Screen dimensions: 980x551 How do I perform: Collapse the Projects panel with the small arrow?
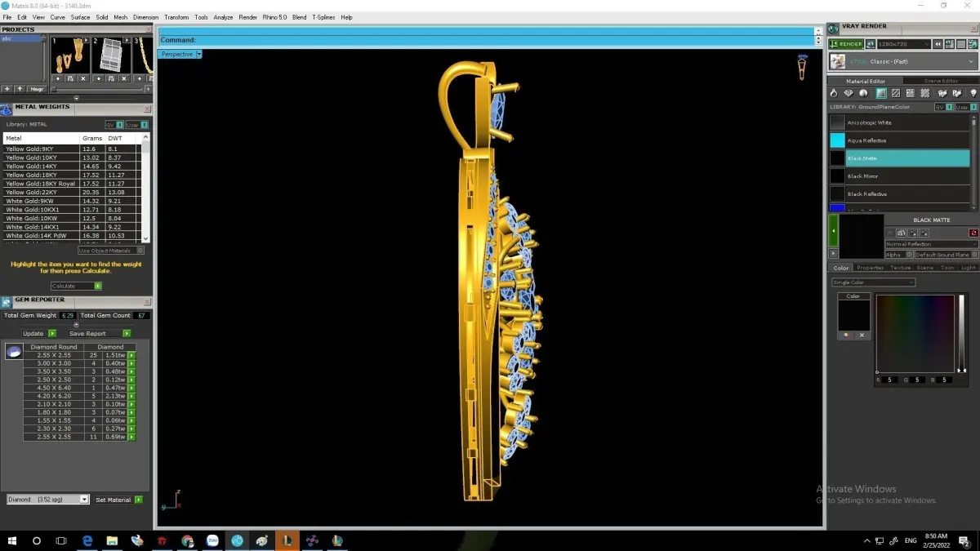click(x=77, y=98)
